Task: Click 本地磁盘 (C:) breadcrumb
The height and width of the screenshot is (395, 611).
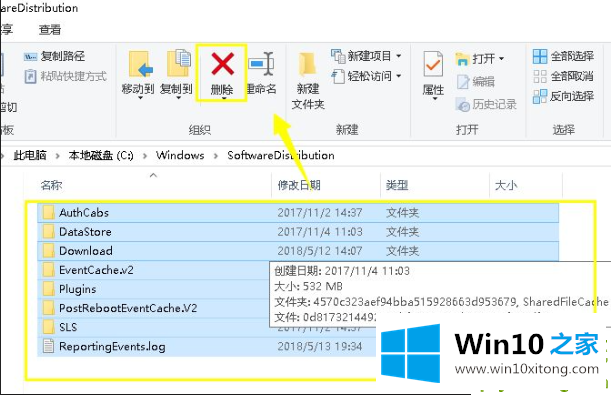Action: (101, 155)
